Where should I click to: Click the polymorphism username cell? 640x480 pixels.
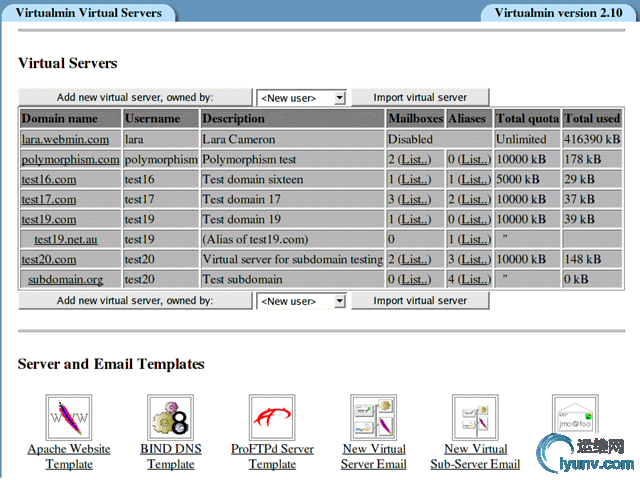(x=161, y=160)
